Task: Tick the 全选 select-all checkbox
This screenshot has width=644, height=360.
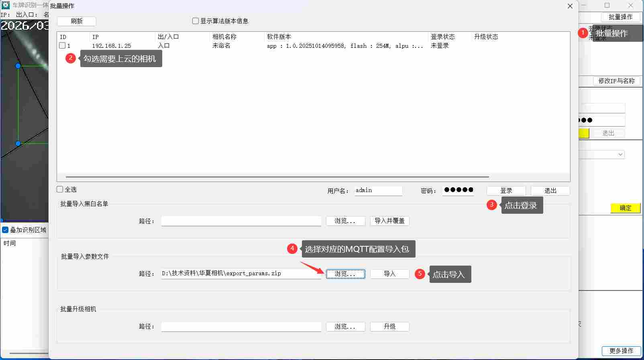Action: tap(60, 189)
